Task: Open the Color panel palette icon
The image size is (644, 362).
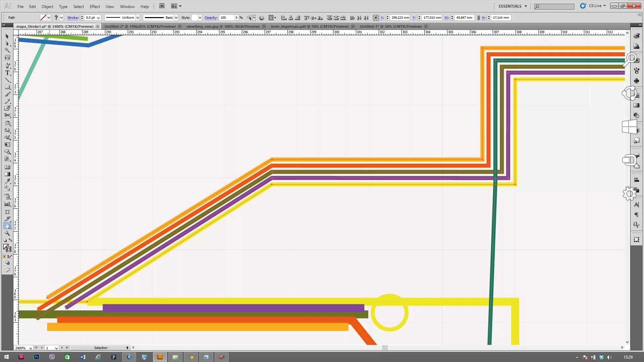Action: point(636,36)
